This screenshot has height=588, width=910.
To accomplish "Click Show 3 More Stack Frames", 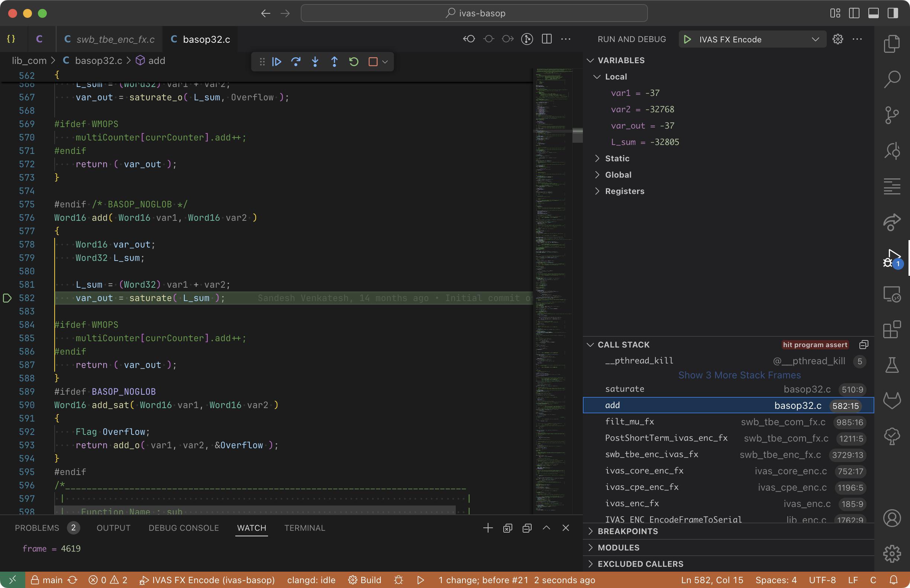I will [x=739, y=375].
